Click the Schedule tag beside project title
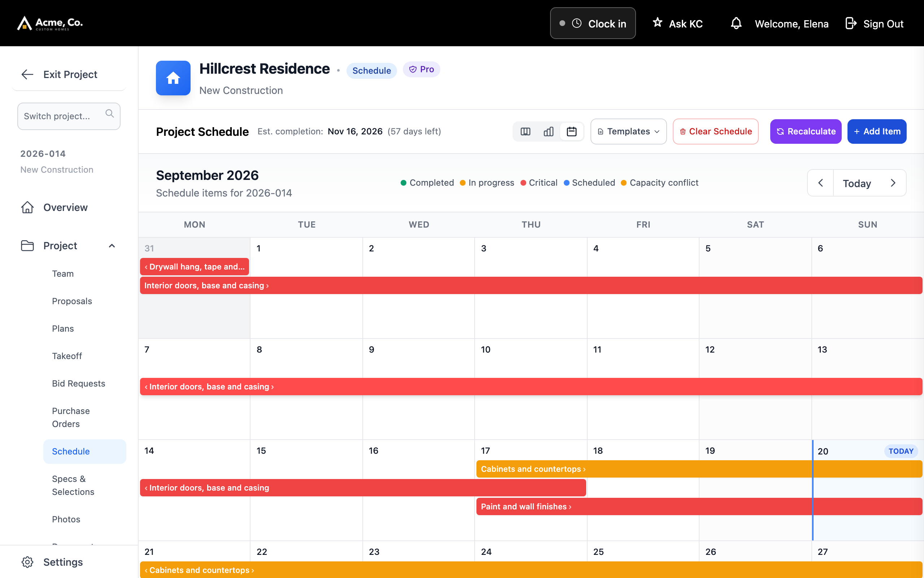 pos(371,71)
